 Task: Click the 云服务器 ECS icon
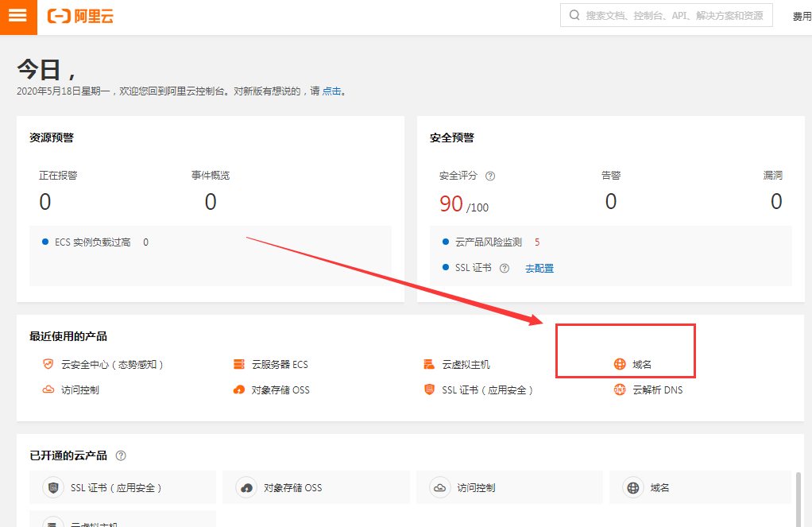[x=238, y=364]
